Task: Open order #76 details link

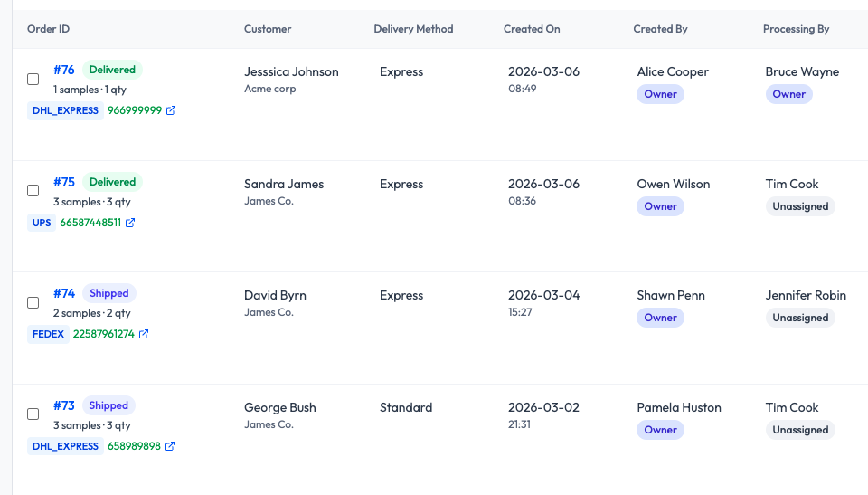Action: pyautogui.click(x=64, y=70)
